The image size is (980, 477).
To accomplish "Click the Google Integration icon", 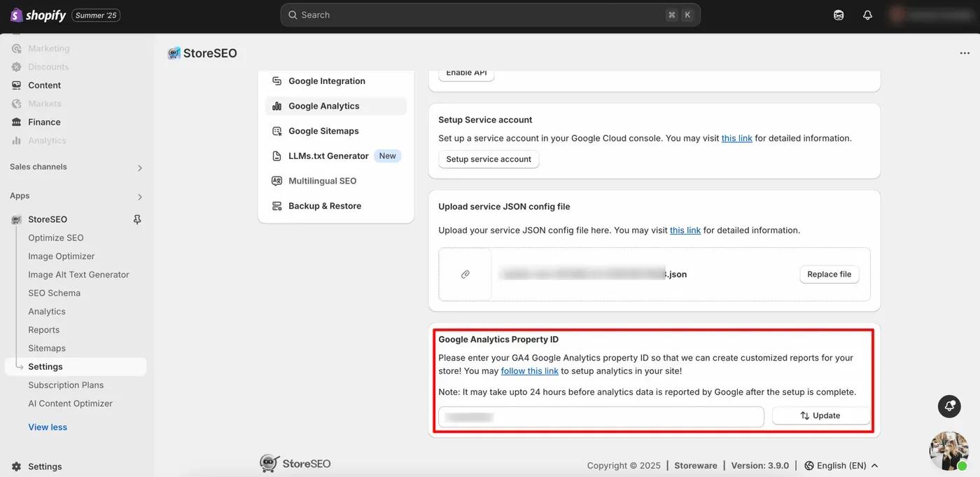I will tap(277, 81).
